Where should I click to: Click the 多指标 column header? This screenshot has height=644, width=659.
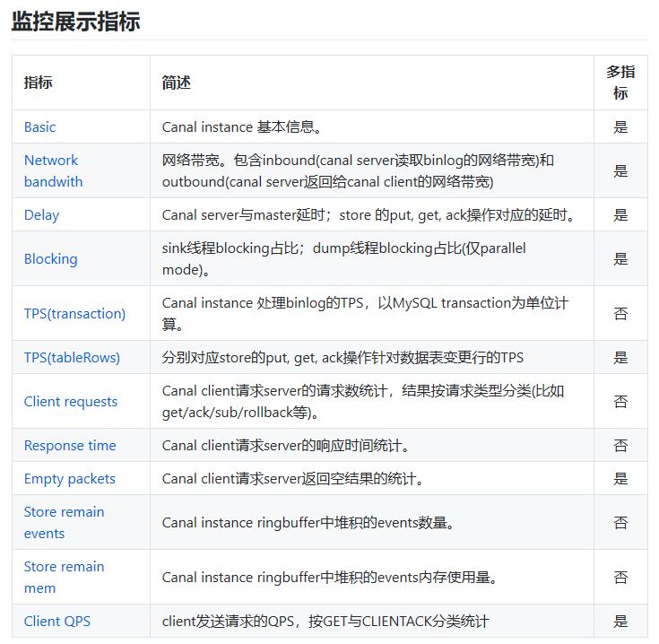[x=620, y=83]
